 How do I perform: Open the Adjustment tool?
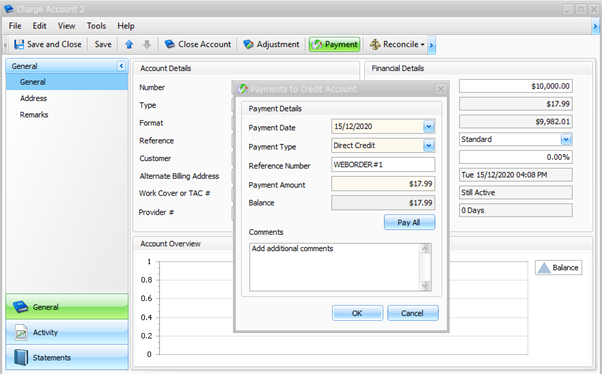pos(271,45)
